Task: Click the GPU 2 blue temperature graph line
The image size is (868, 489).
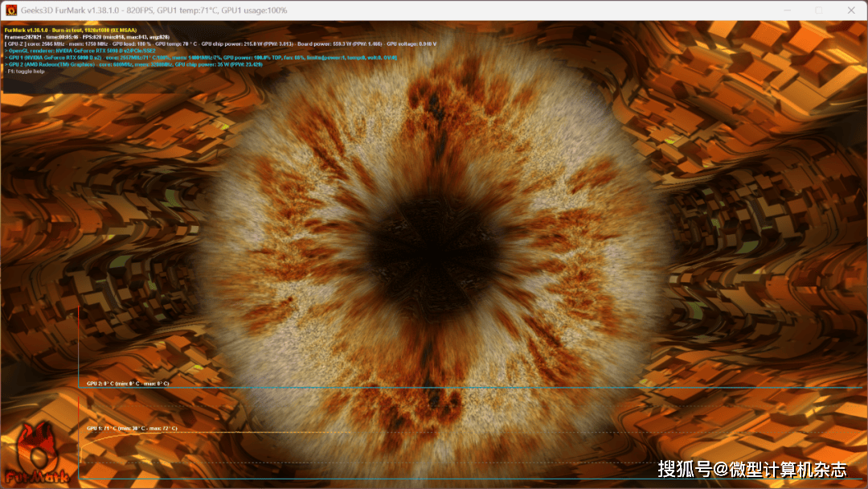Action: (x=482, y=388)
